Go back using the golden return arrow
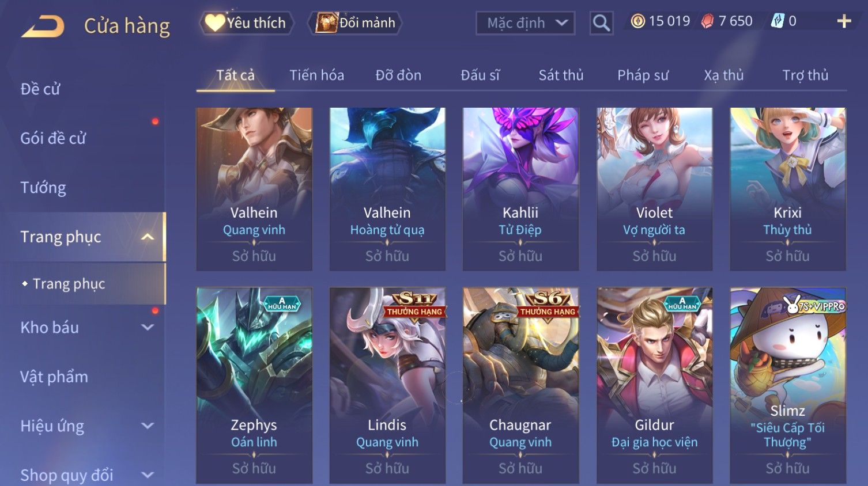The image size is (868, 486). pyautogui.click(x=43, y=26)
